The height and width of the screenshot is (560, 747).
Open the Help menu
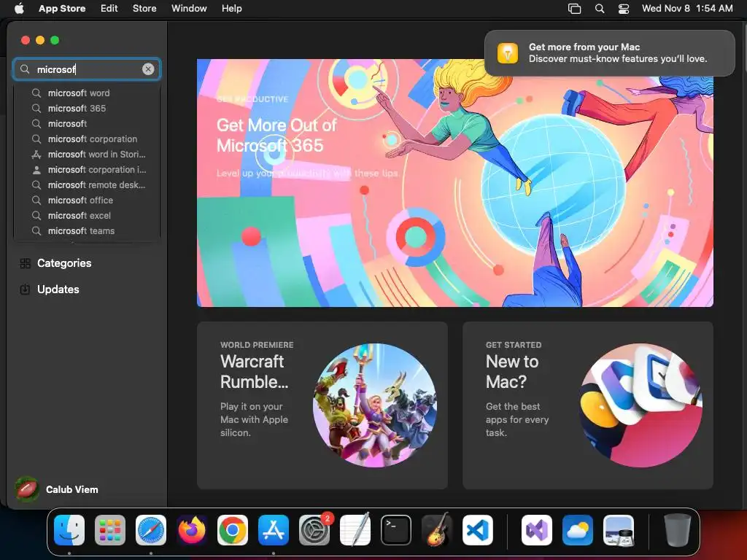tap(231, 8)
